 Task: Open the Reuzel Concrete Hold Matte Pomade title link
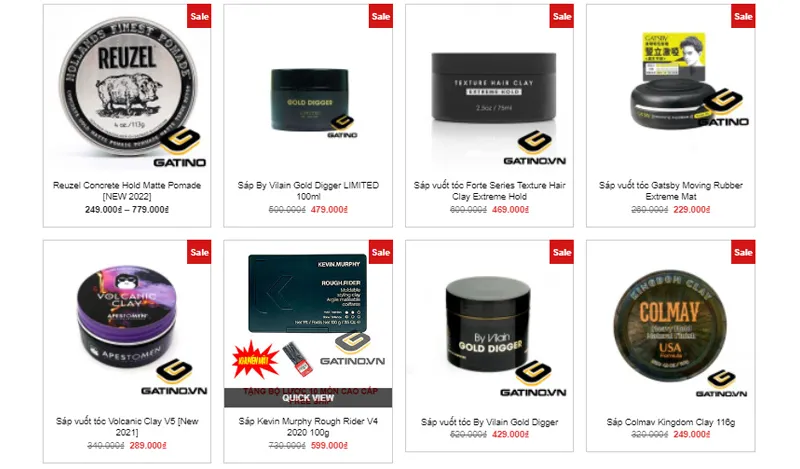click(x=127, y=191)
